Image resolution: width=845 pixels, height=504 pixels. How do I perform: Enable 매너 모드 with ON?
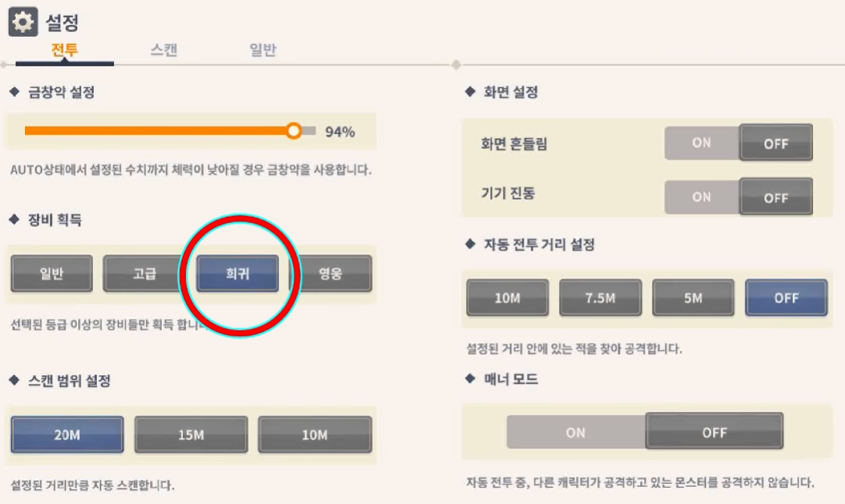pos(576,432)
